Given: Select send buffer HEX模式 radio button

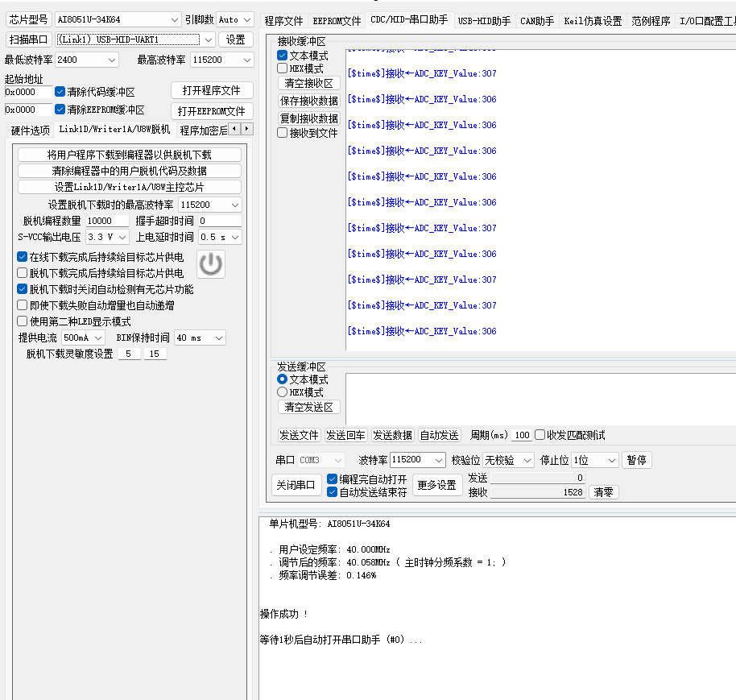Looking at the screenshot, I should coord(282,392).
